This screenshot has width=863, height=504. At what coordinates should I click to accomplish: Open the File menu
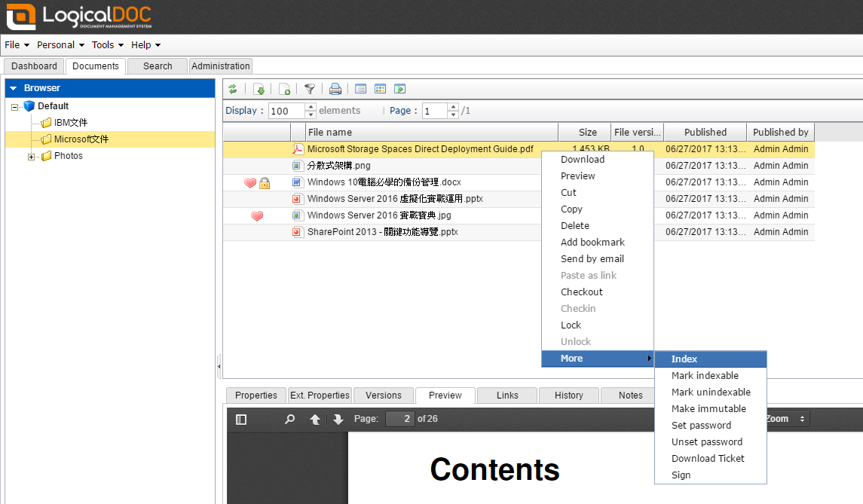click(x=17, y=45)
